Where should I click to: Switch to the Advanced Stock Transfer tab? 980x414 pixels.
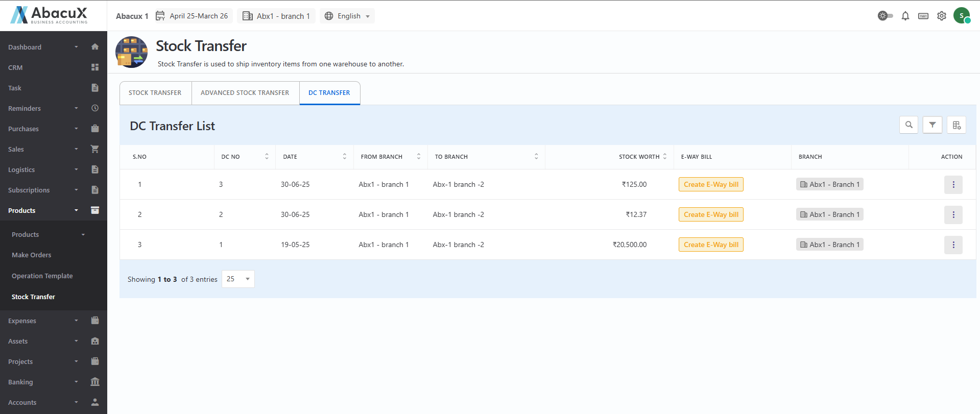pyautogui.click(x=245, y=93)
